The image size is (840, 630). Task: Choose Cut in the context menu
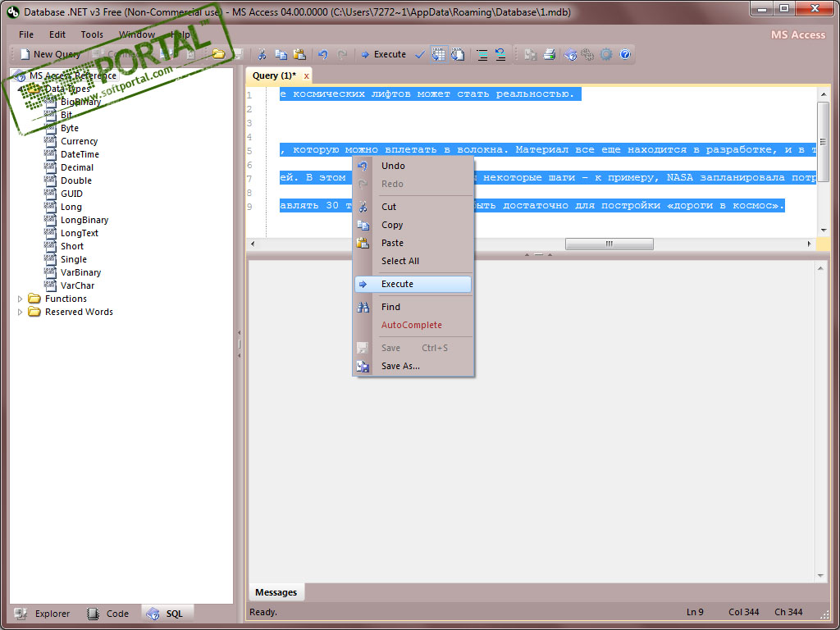click(413, 207)
